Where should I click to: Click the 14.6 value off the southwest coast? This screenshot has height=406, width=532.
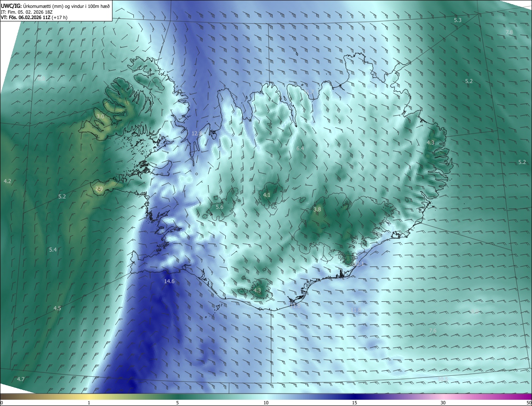pyautogui.click(x=169, y=281)
